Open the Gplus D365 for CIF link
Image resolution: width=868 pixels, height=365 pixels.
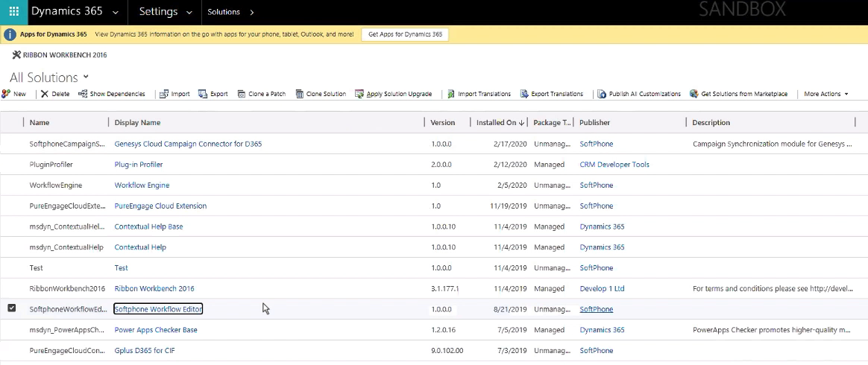click(x=145, y=351)
